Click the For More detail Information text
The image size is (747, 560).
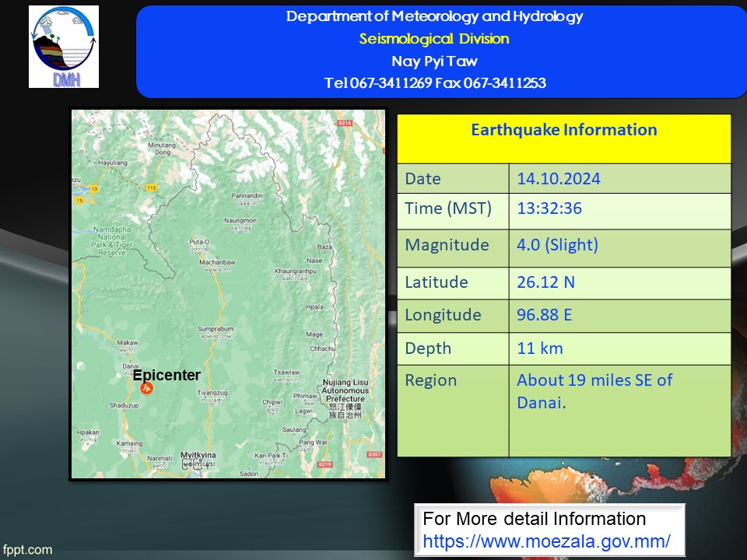[x=534, y=519]
